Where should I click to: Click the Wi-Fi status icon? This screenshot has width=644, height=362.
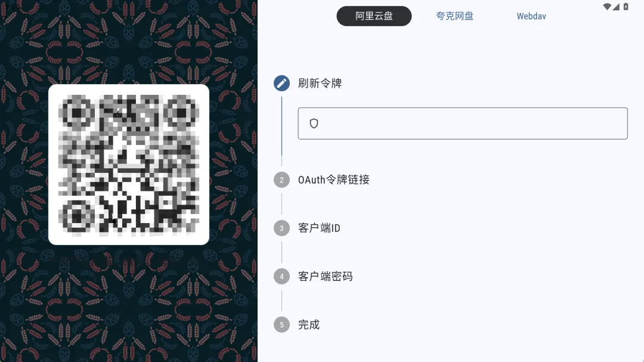pos(607,7)
